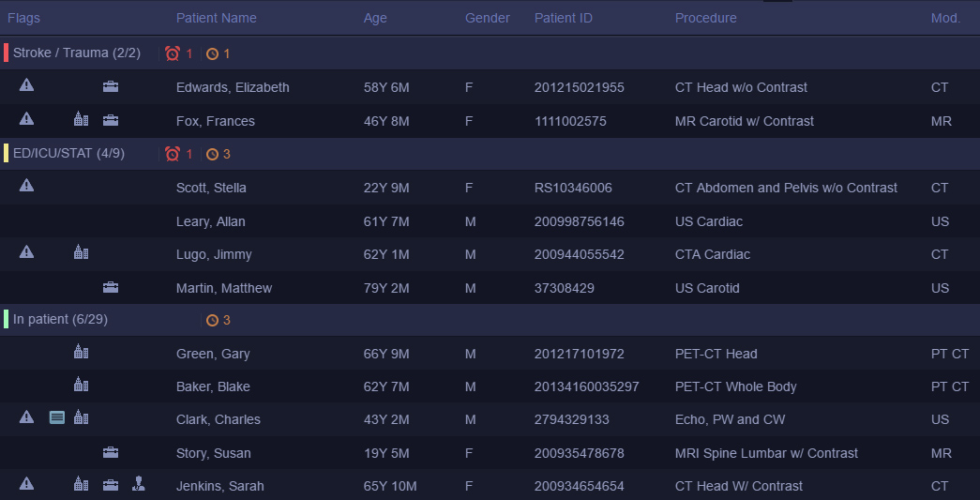Click the red alarm clock in Stroke / Trauma group
The width and height of the screenshot is (980, 500).
tap(173, 53)
